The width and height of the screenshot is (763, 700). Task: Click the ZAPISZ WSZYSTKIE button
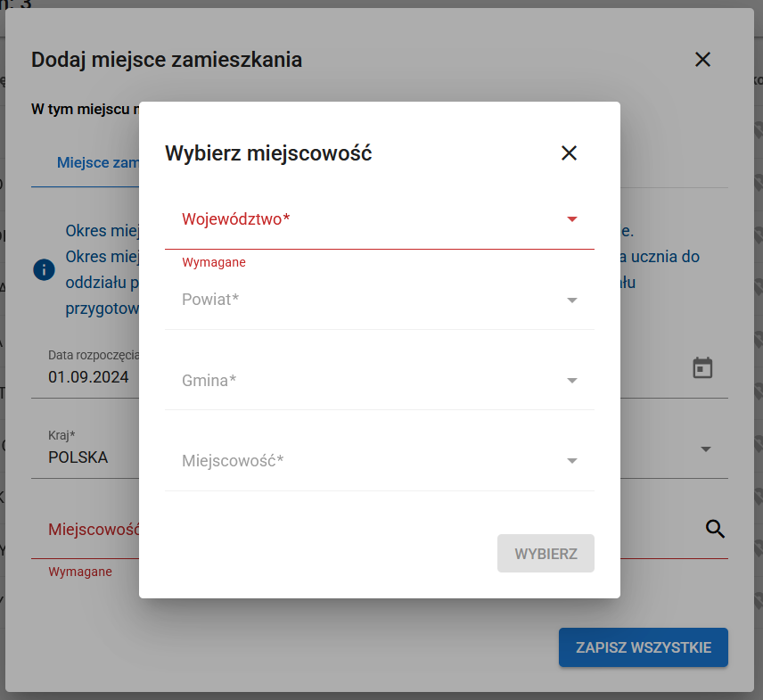pyautogui.click(x=643, y=647)
